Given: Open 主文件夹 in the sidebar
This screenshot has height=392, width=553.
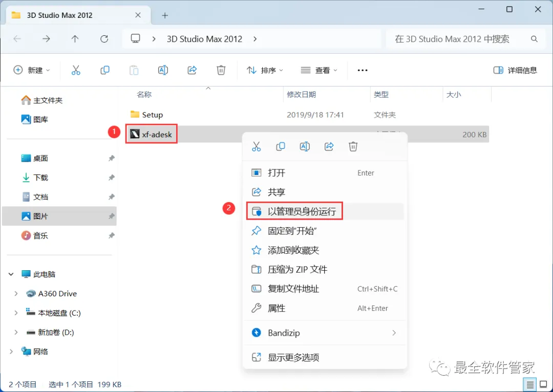Looking at the screenshot, I should 42,100.
